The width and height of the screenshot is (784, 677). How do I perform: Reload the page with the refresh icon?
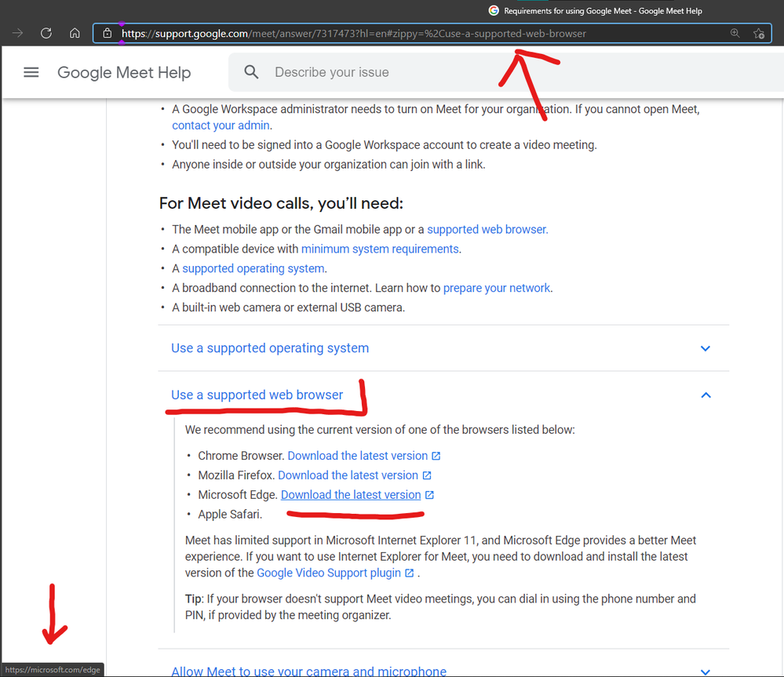click(x=46, y=34)
